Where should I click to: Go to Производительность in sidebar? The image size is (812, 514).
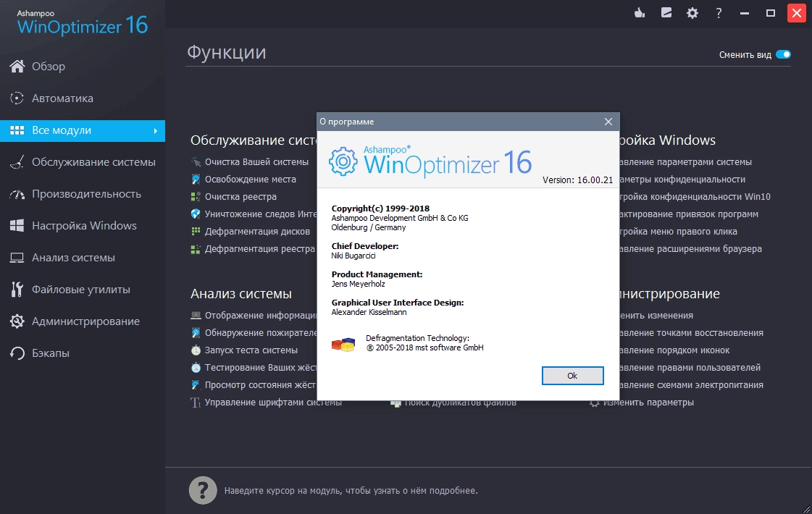(83, 194)
